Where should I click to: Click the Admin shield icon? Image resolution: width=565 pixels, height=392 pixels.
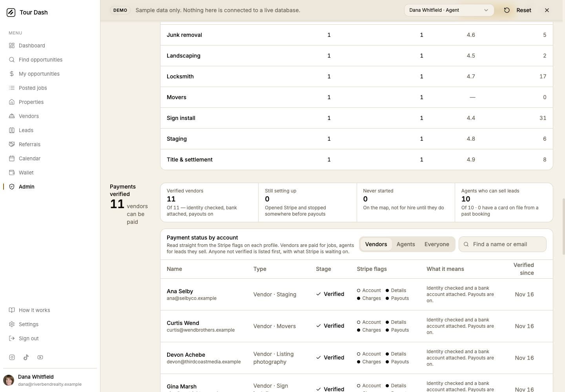point(12,187)
